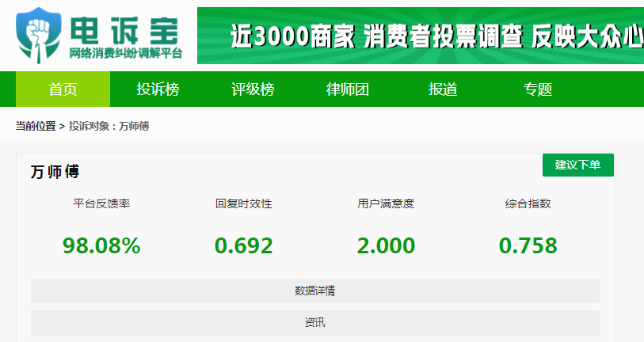
Task: Open the 首页 navigation tab
Action: (x=63, y=89)
